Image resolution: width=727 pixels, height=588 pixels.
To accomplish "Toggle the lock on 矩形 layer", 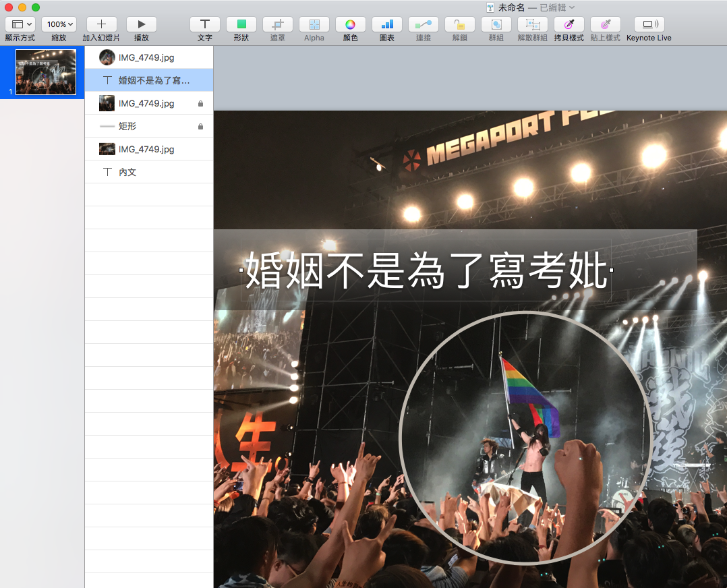I will point(200,127).
